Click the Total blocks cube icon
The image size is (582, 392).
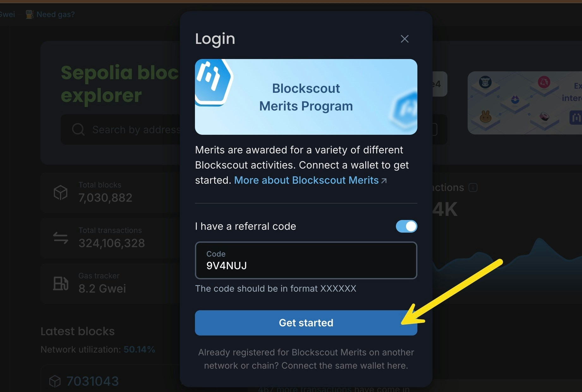pyautogui.click(x=60, y=193)
